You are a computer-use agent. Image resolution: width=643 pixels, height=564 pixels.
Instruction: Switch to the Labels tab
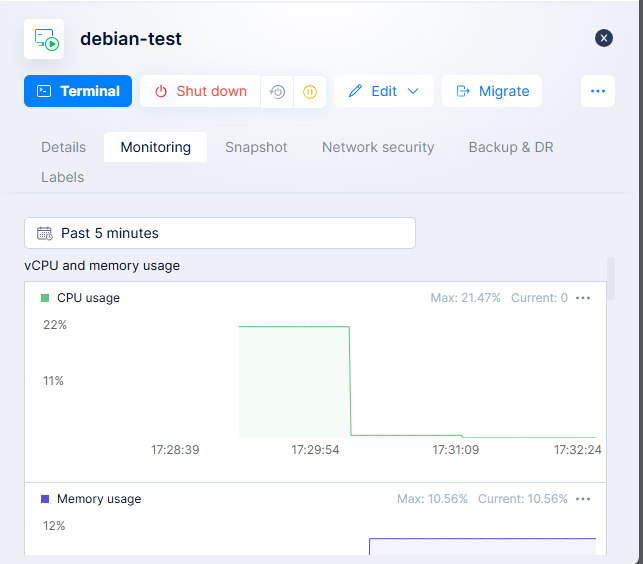coord(62,177)
